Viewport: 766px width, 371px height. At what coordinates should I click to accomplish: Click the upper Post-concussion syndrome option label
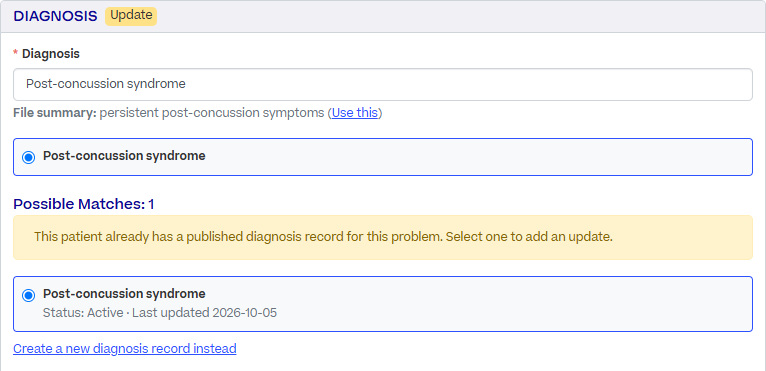pyautogui.click(x=124, y=156)
